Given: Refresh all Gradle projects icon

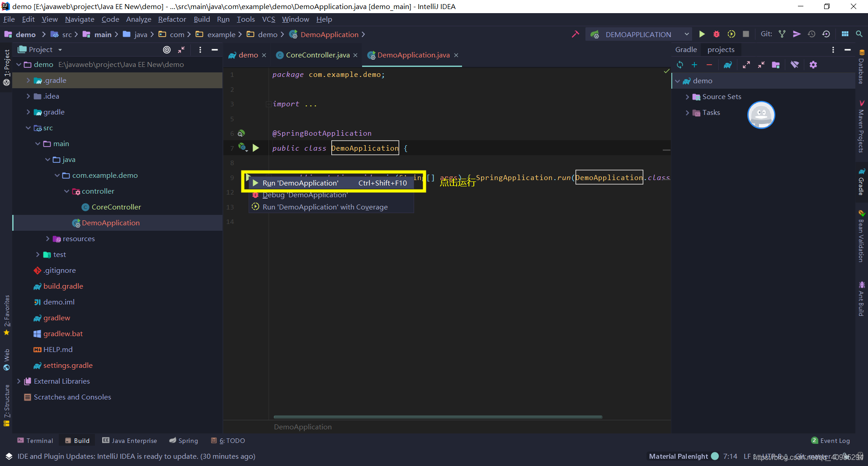Looking at the screenshot, I should click(680, 65).
